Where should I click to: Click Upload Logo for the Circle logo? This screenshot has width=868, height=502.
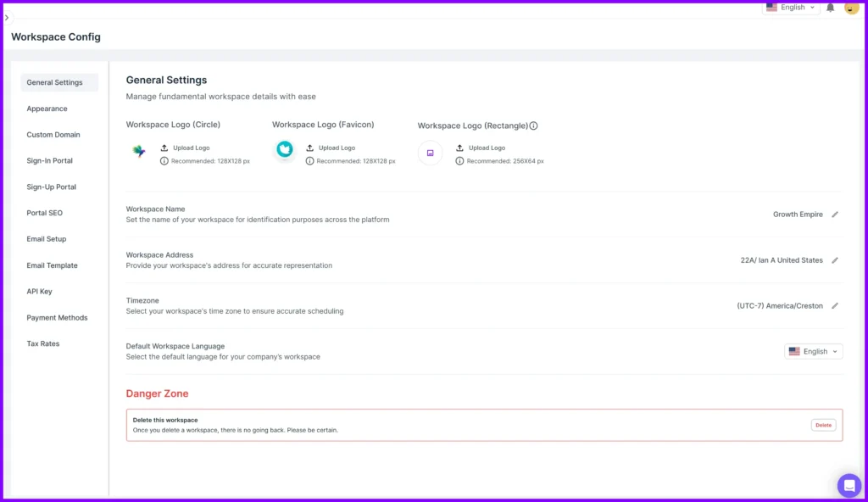[x=190, y=148]
